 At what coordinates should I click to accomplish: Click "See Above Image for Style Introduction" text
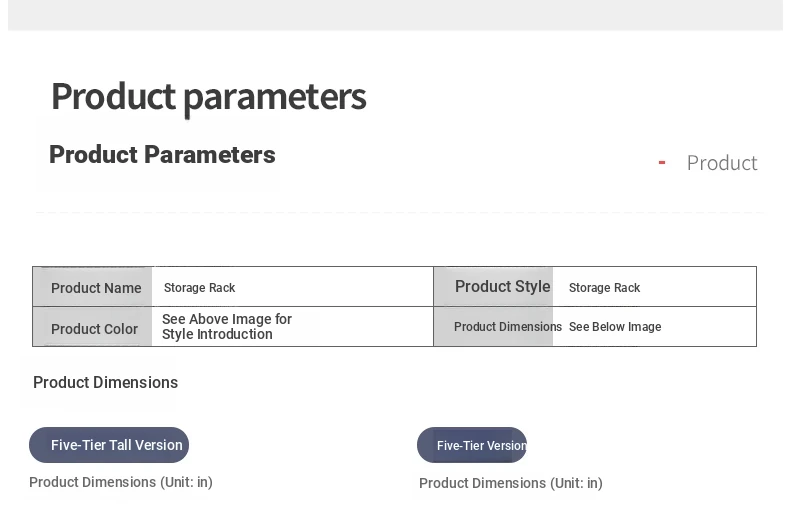[x=227, y=327]
